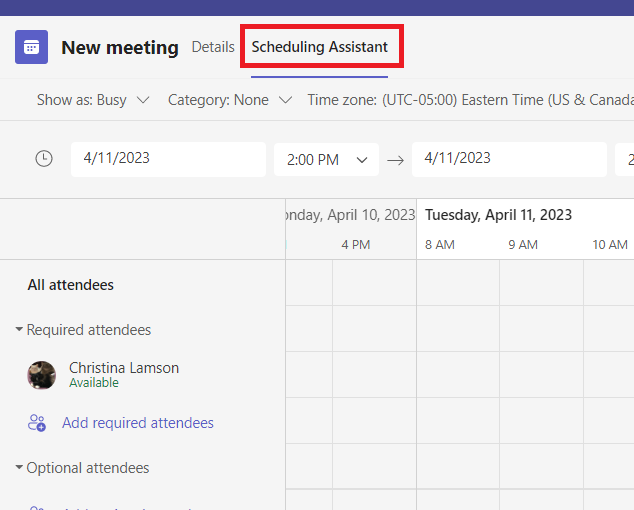The width and height of the screenshot is (634, 510).
Task: Click the add required attendees people icon
Action: (x=37, y=423)
